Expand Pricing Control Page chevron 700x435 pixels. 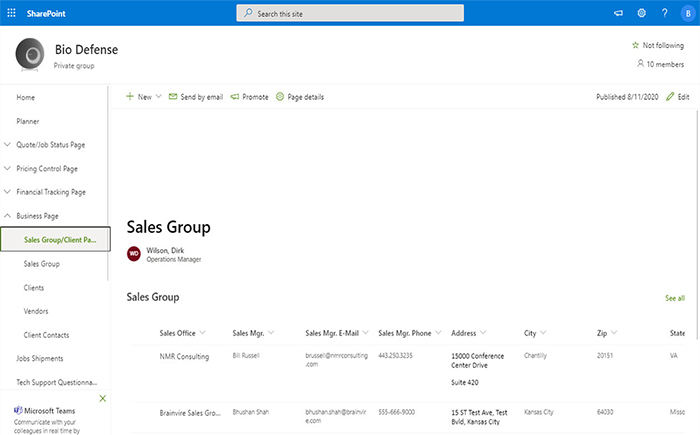[x=7, y=168]
